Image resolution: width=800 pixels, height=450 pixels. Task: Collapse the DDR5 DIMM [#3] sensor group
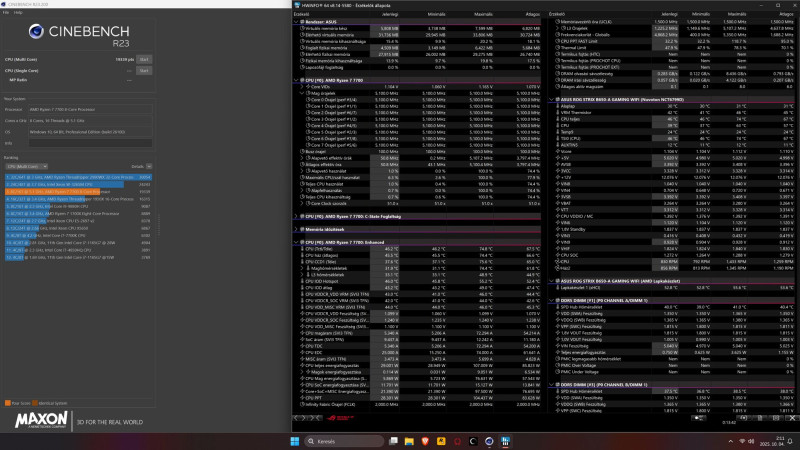coord(552,385)
